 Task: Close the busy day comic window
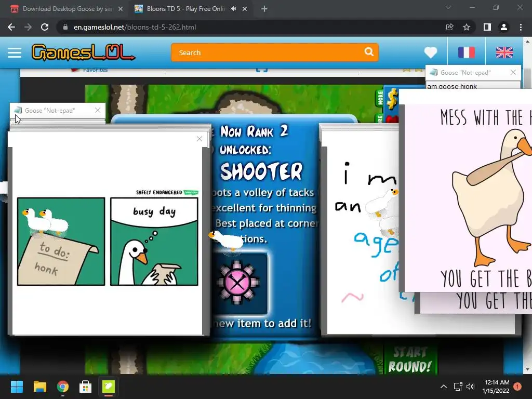[199, 139]
